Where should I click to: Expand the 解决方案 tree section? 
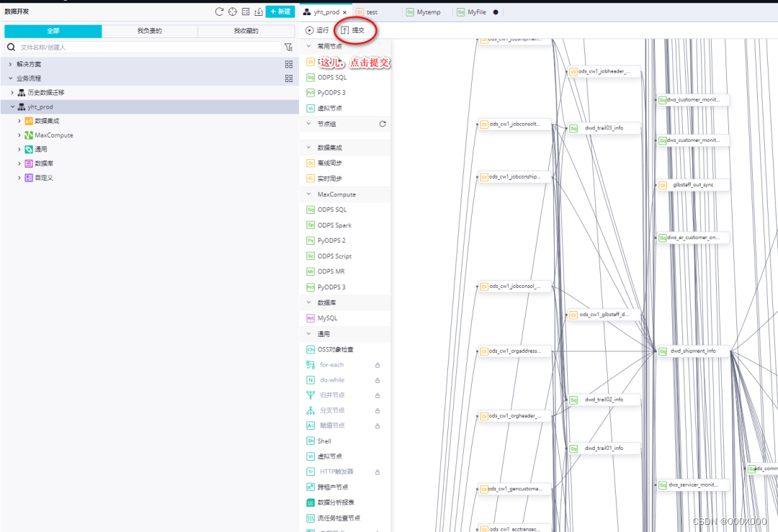[x=10, y=64]
